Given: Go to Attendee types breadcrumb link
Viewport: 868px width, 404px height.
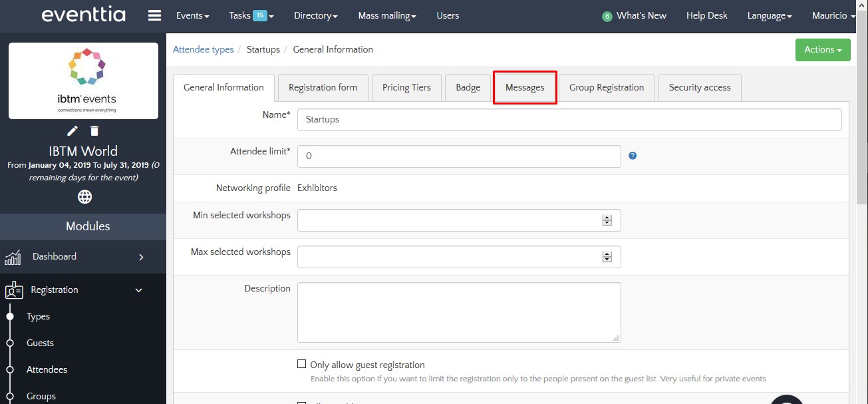Looking at the screenshot, I should point(204,49).
